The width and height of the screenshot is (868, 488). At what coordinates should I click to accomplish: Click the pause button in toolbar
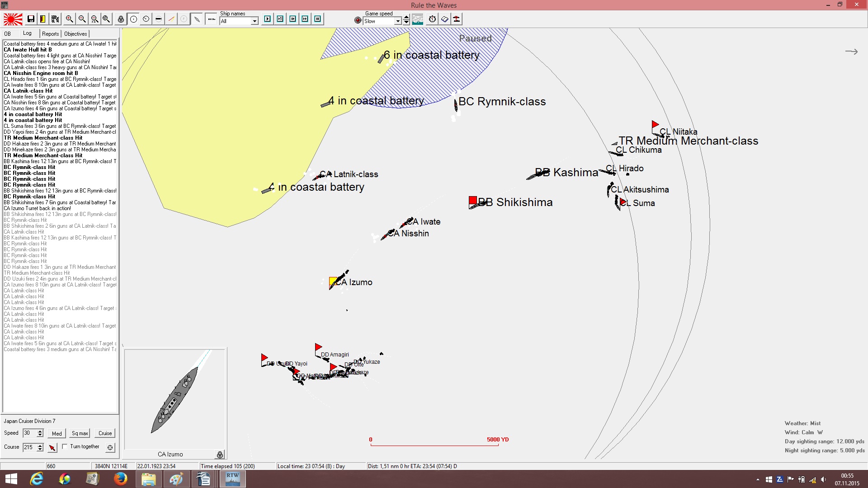[x=318, y=19]
